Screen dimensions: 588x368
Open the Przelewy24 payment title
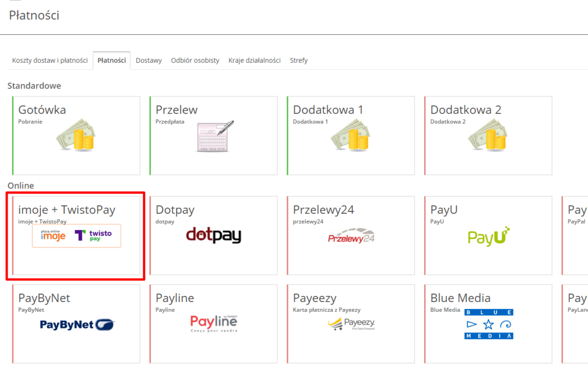323,209
